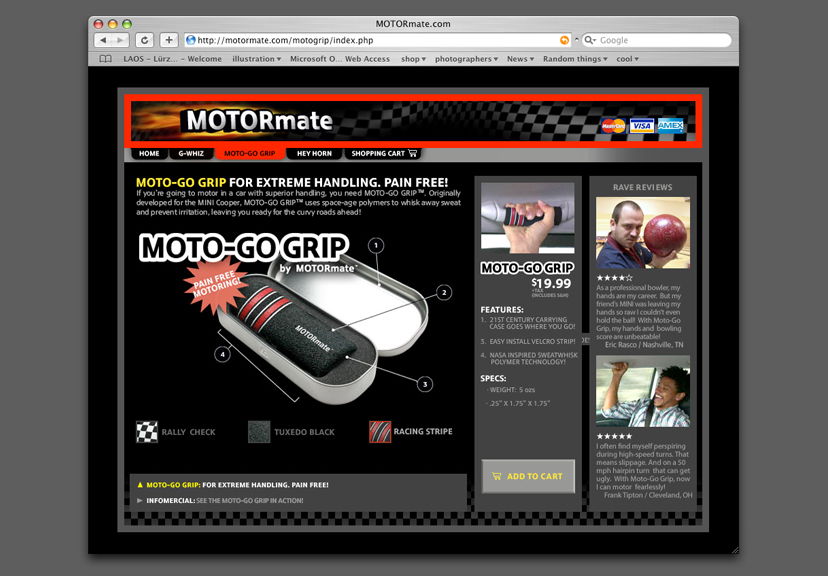Click the MOTORmate.com window title
Screen dimensions: 828x576
(413, 24)
